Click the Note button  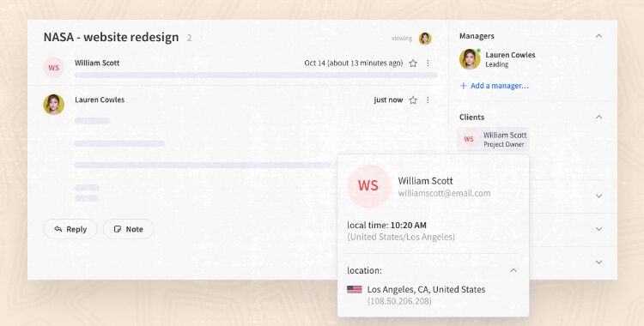[x=128, y=229]
